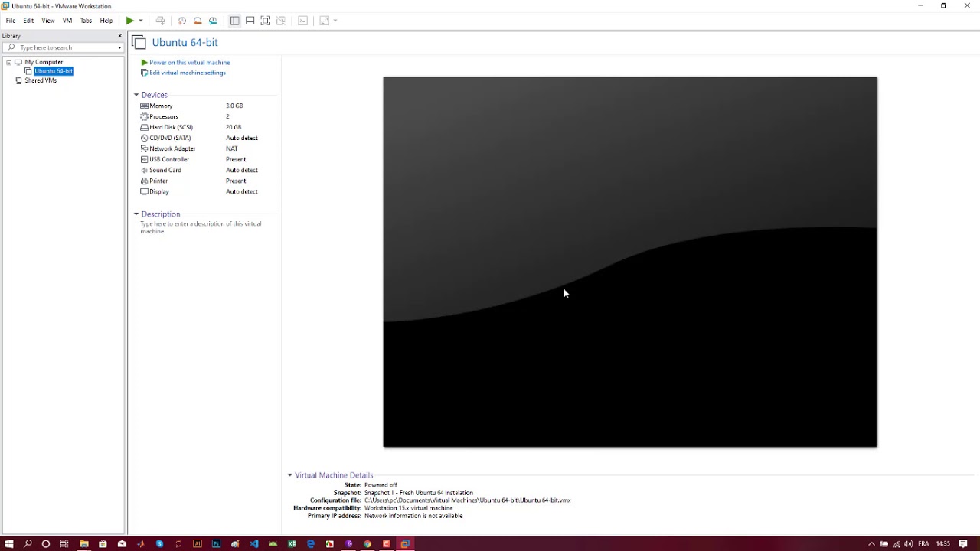980x551 pixels.
Task: Click the console view toolbar icon
Action: [x=303, y=21]
